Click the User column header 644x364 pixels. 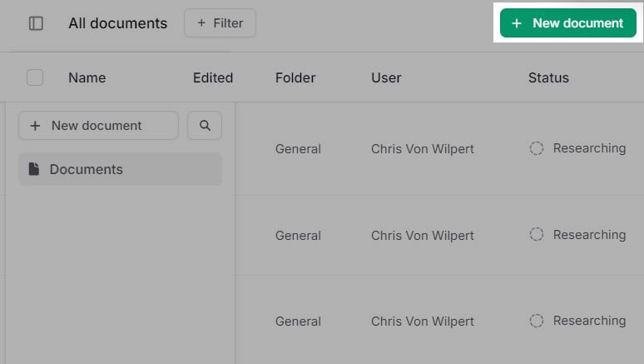pyautogui.click(x=386, y=77)
